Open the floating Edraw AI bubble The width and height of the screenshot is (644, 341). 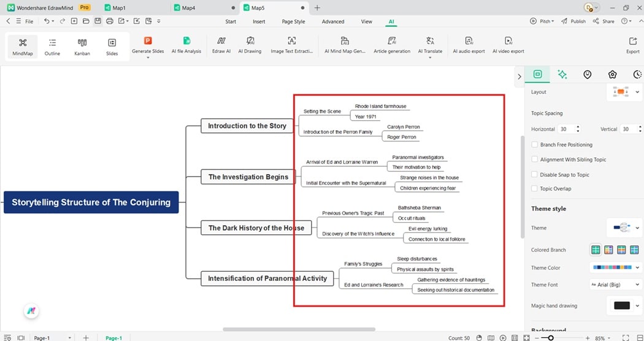[31, 311]
